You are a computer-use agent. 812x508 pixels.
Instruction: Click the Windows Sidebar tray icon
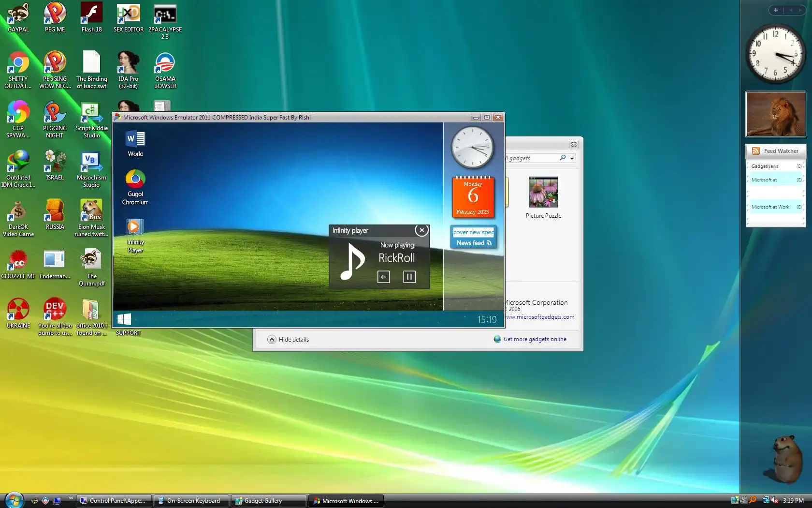735,500
